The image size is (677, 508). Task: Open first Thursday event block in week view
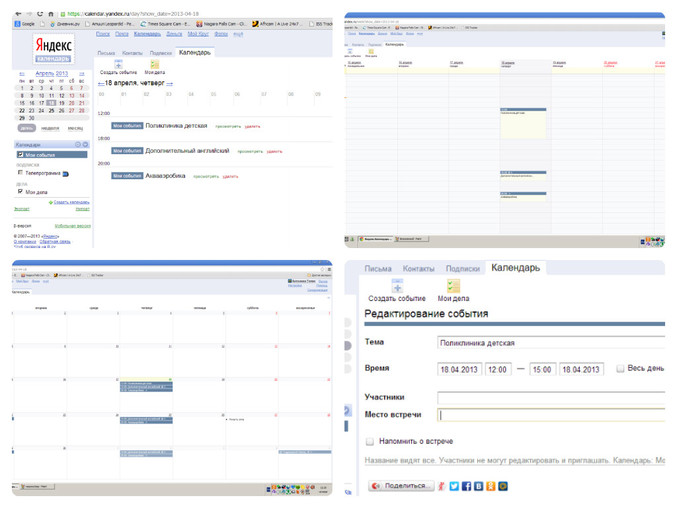[523, 123]
